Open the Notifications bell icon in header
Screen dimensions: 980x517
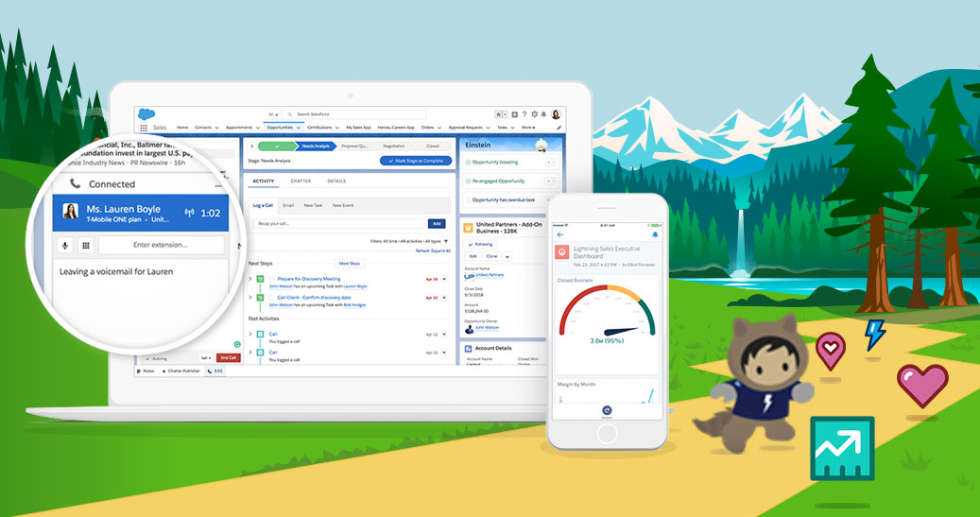click(543, 114)
